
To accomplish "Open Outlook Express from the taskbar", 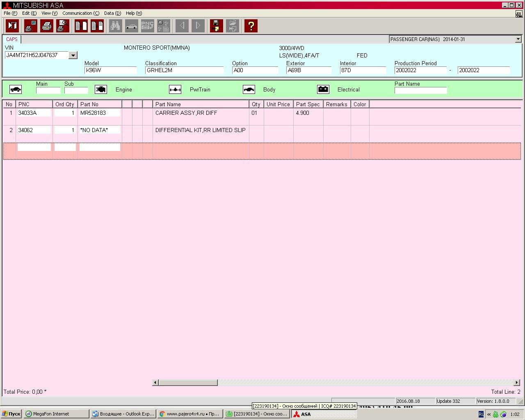I will tap(123, 414).
